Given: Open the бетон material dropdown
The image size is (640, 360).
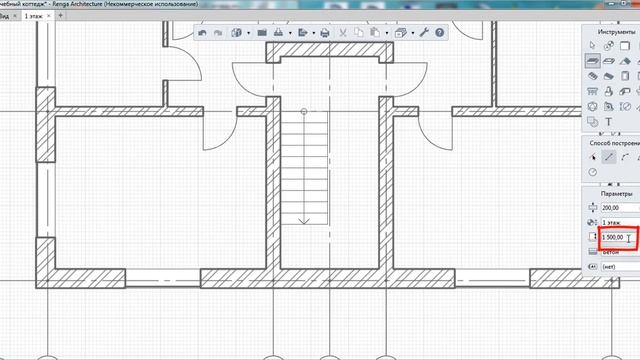Looking at the screenshot, I should (x=620, y=252).
